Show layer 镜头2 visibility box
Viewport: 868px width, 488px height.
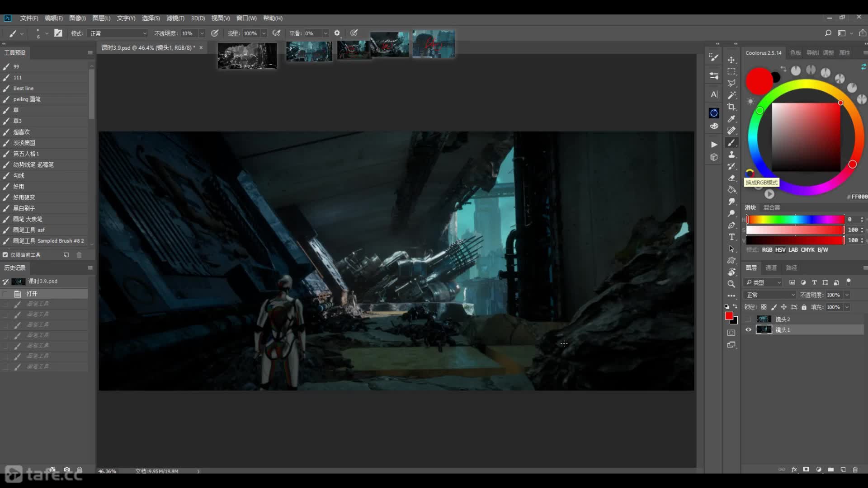coord(748,319)
